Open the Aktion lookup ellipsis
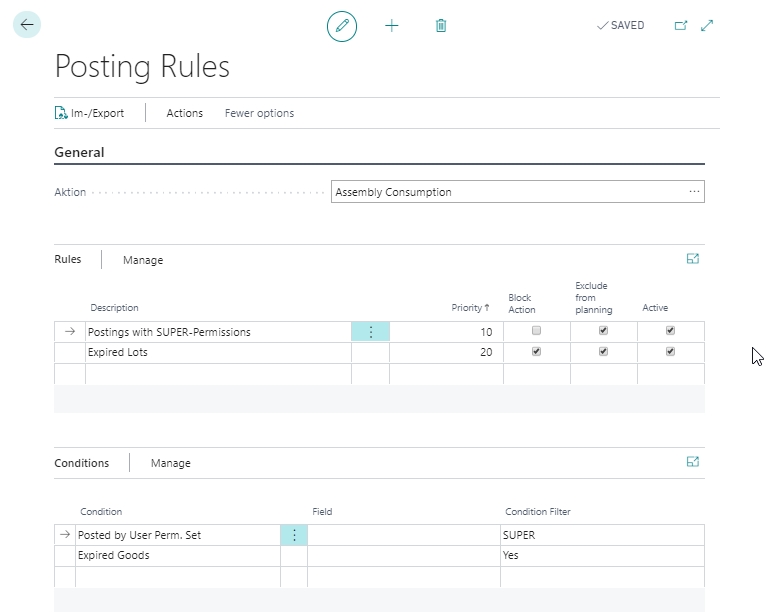 tap(694, 191)
